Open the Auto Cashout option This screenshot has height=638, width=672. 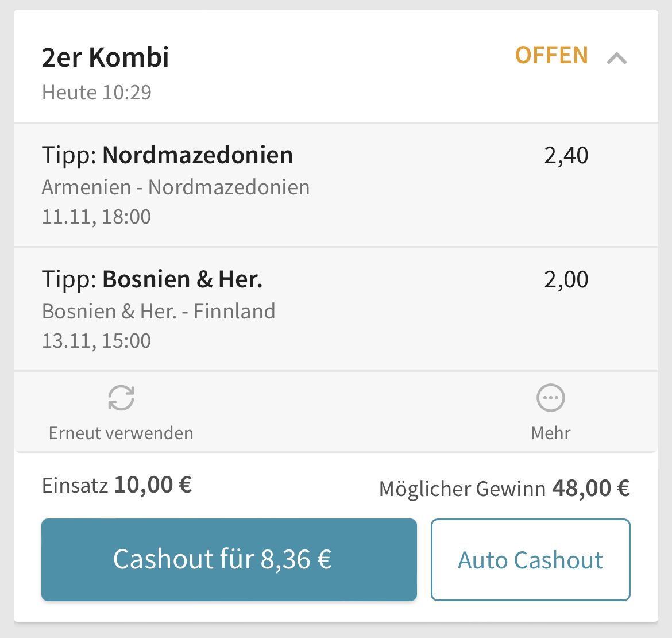pos(531,559)
